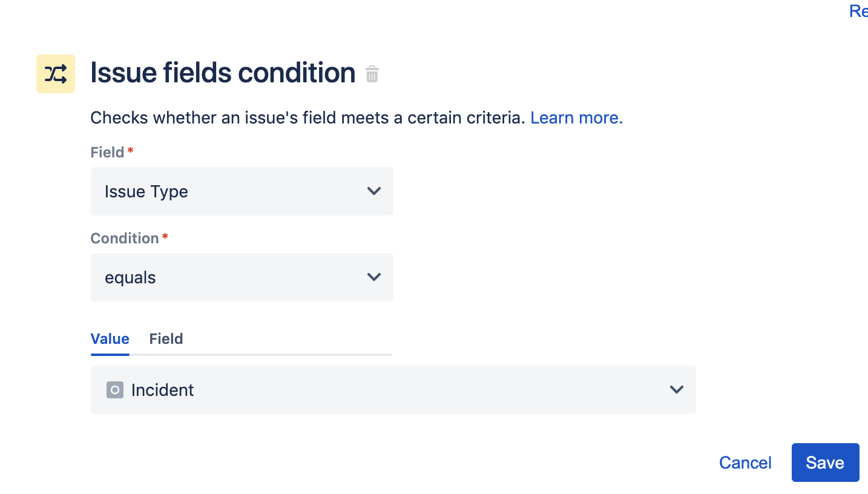Click the Issue Type text in Field box
Viewport: 868px width, 494px height.
pos(146,191)
